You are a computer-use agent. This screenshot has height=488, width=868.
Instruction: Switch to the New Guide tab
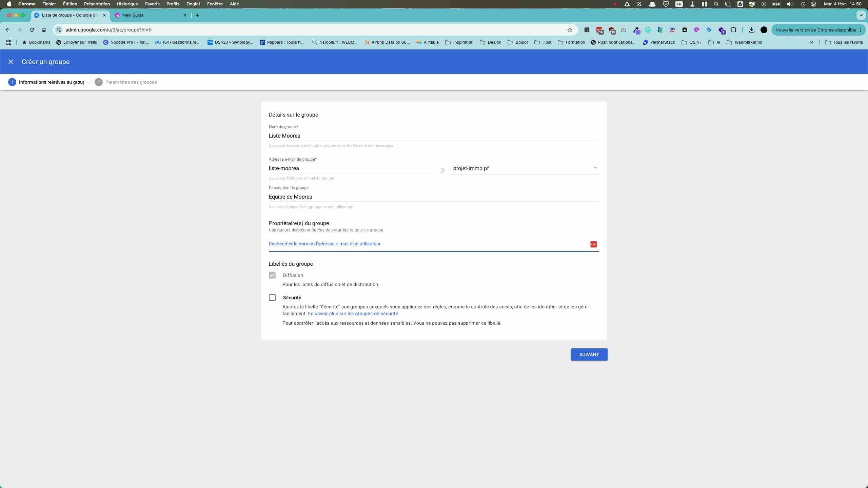[149, 15]
